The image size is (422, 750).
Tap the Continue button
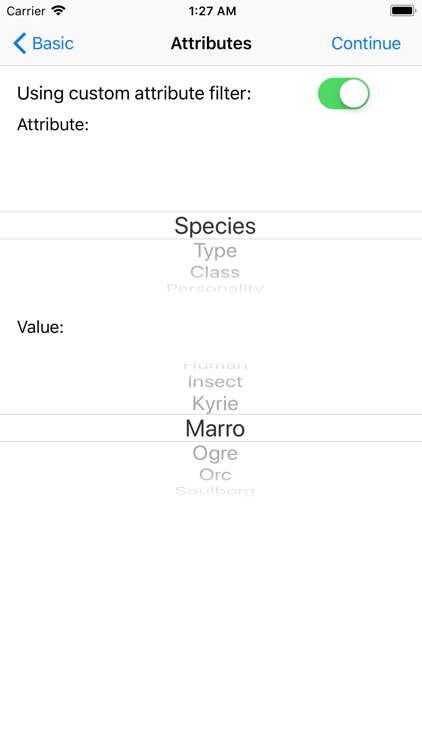pyautogui.click(x=366, y=44)
